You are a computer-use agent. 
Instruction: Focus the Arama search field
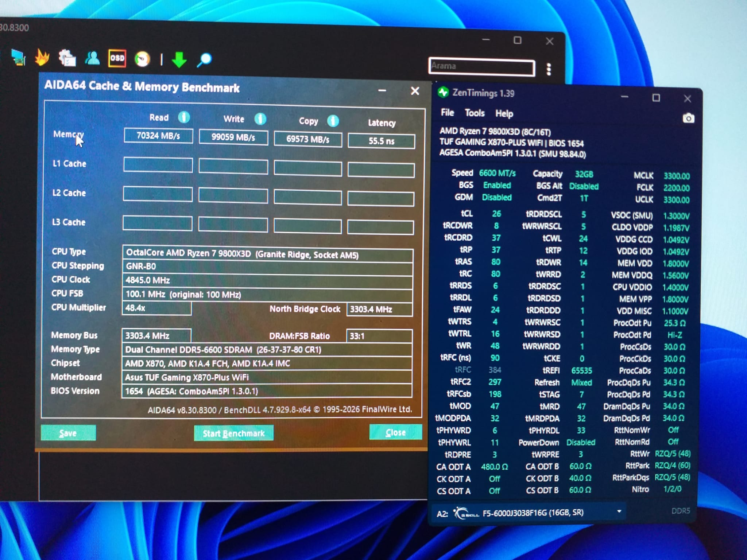(482, 67)
